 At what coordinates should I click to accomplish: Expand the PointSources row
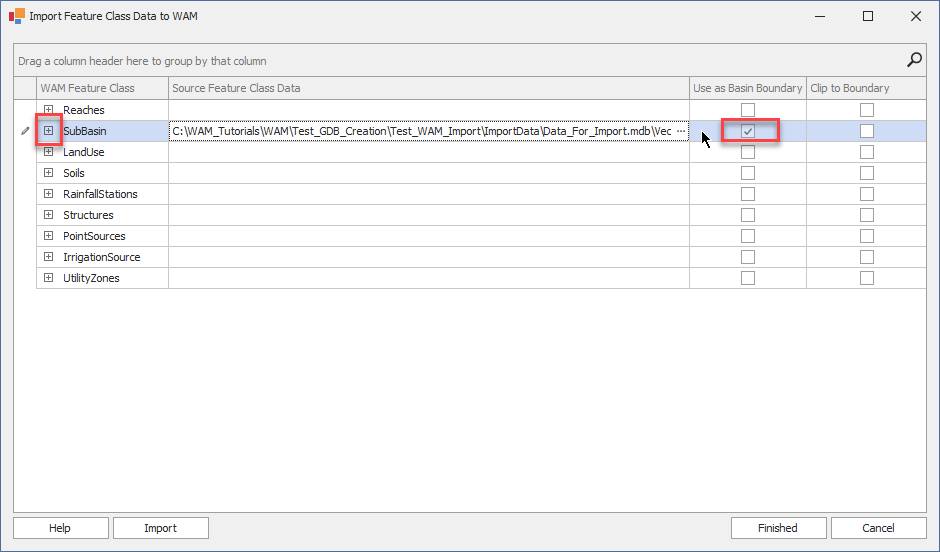[x=49, y=236]
